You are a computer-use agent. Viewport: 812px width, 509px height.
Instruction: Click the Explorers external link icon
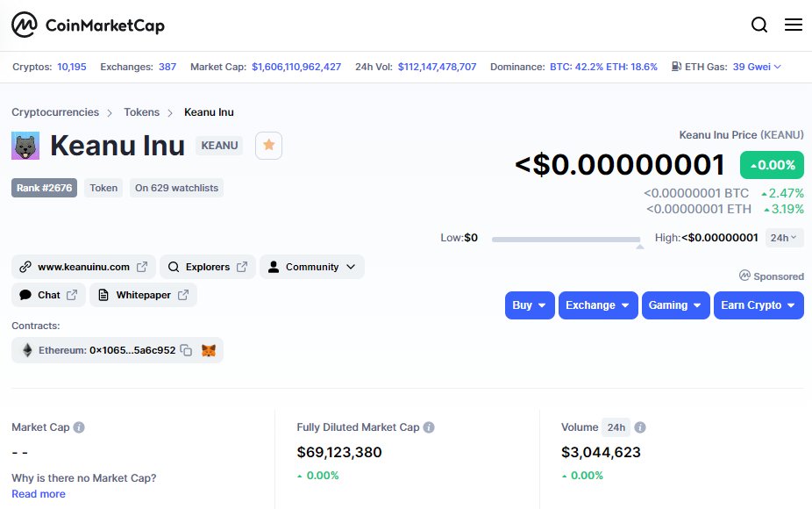pyautogui.click(x=242, y=267)
